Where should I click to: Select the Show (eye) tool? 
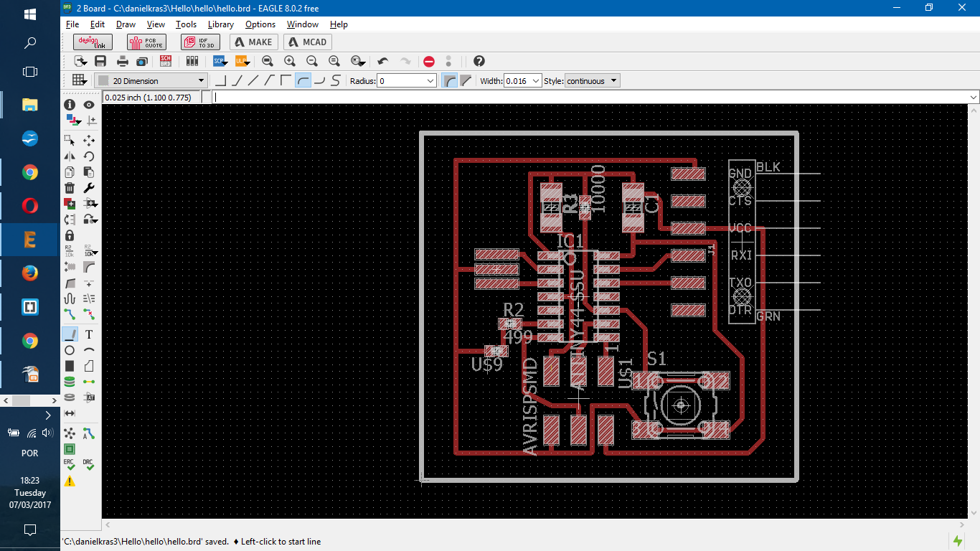tap(89, 105)
